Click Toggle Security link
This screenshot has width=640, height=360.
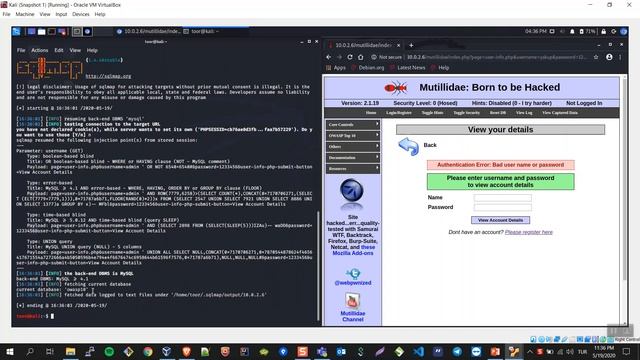click(467, 113)
